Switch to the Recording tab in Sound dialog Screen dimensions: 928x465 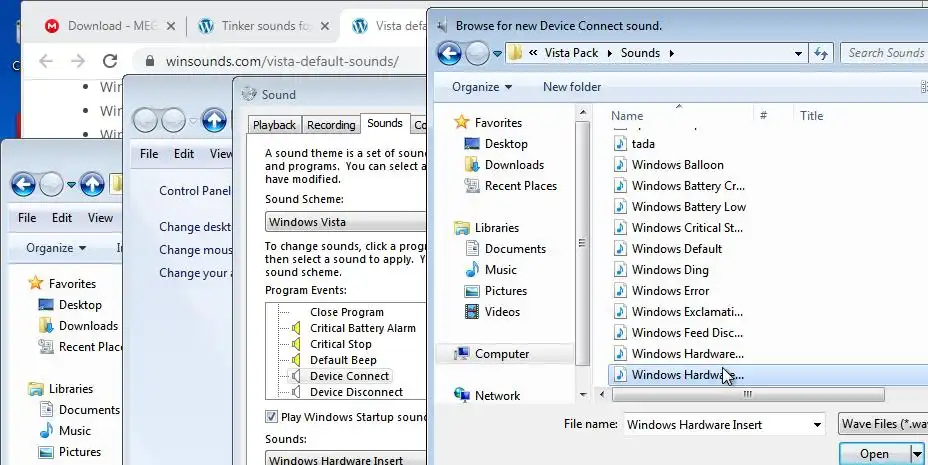331,125
